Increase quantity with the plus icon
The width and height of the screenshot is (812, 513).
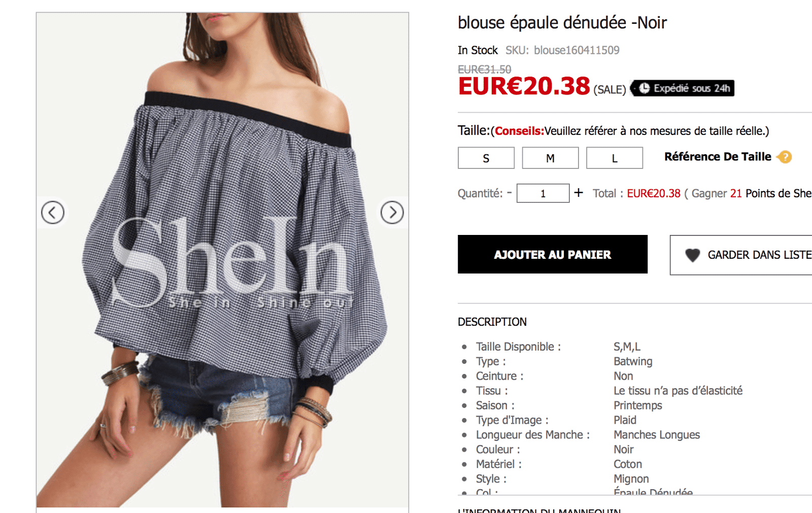[579, 193]
